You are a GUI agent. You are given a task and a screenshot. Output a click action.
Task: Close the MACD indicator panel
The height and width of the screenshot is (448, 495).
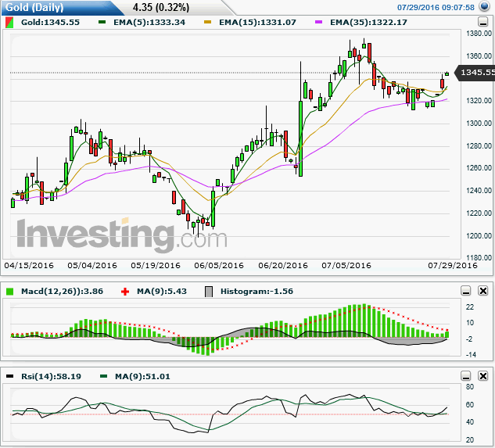click(483, 291)
